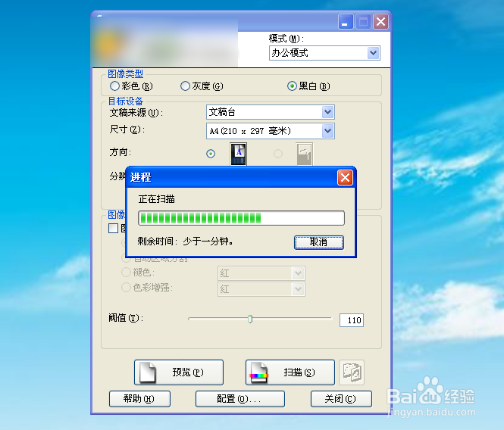The image size is (504, 430).
Task: Click the portrait orientation icon
Action: click(239, 154)
